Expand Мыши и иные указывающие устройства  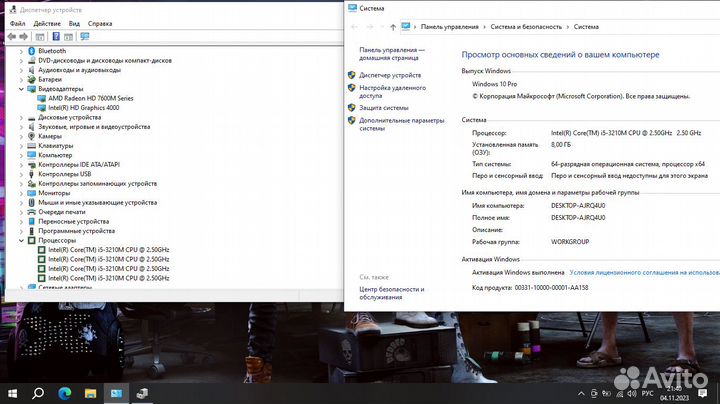click(x=21, y=202)
